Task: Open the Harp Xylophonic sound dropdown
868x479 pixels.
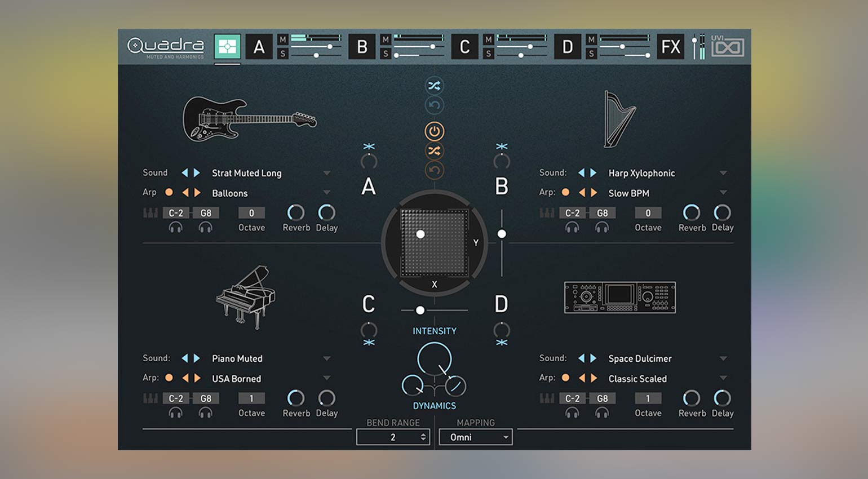Action: 723,173
